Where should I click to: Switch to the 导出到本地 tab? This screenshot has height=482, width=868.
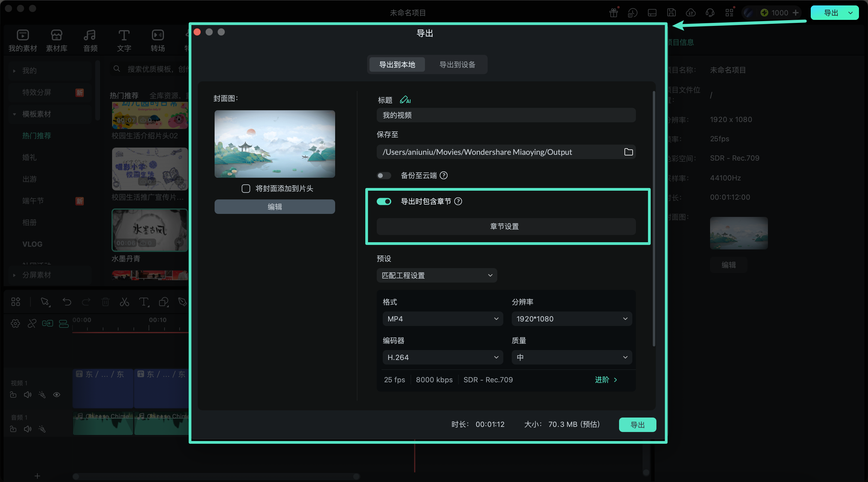pyautogui.click(x=397, y=64)
